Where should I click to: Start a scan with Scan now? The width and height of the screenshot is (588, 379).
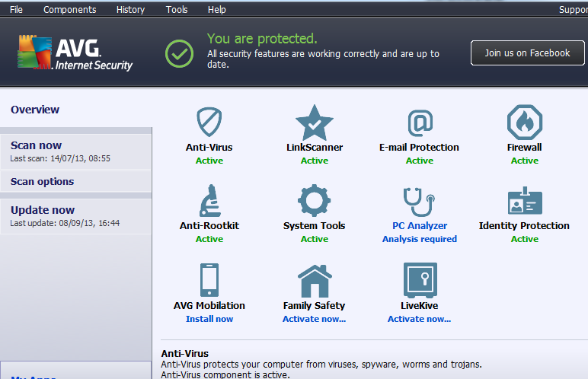(x=75, y=151)
